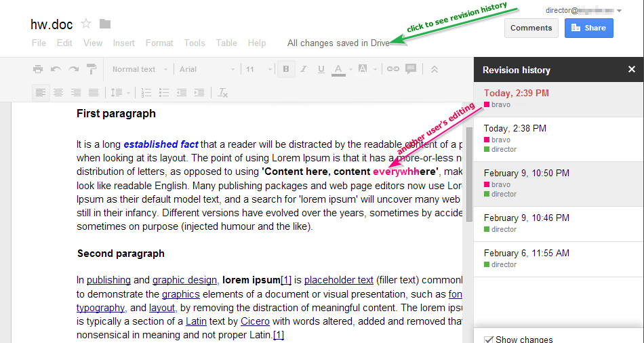Select Right align icon
Viewport: 644px width, 343px height.
coord(75,93)
